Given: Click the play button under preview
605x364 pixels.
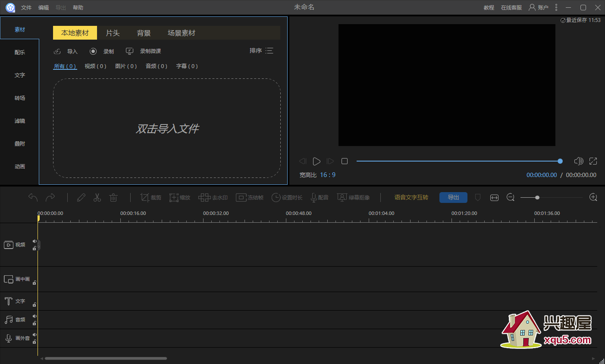Looking at the screenshot, I should coord(317,161).
